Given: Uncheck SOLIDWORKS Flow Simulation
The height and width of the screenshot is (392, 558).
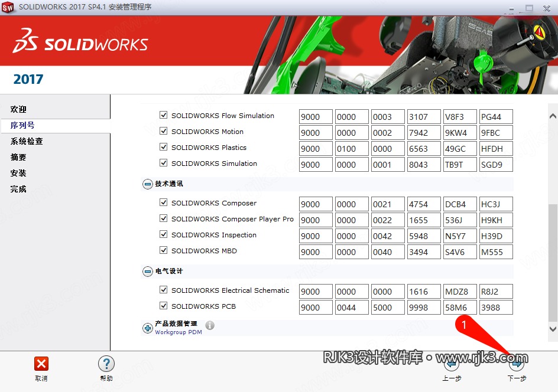Looking at the screenshot, I should pos(163,115).
